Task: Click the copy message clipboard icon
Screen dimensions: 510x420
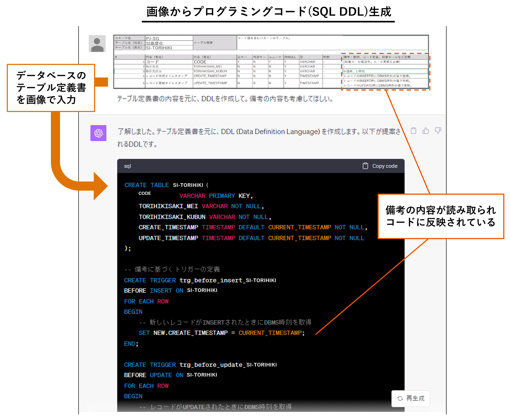Action: (x=413, y=131)
